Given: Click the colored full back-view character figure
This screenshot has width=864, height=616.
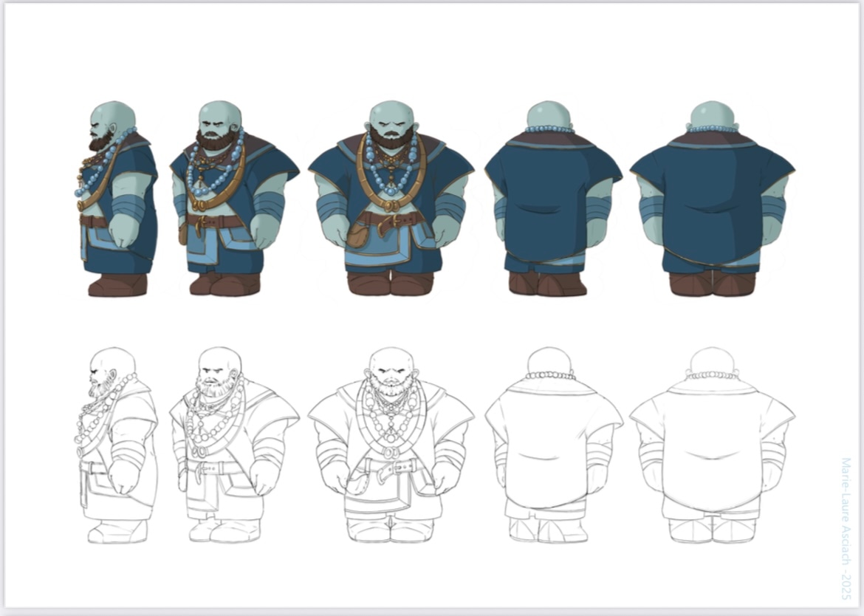Looking at the screenshot, I should click(713, 199).
